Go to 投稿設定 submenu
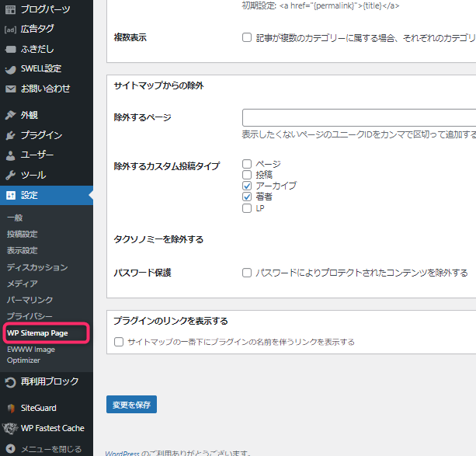The width and height of the screenshot is (476, 456). pos(23,235)
